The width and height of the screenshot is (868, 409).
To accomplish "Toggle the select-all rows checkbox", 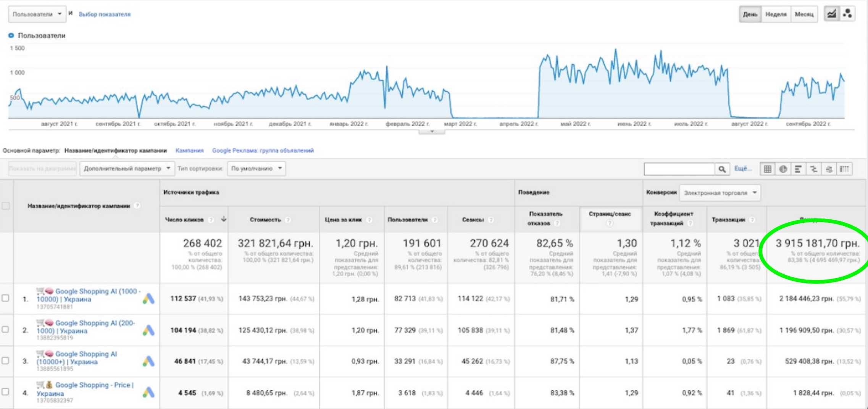I will pos(6,206).
